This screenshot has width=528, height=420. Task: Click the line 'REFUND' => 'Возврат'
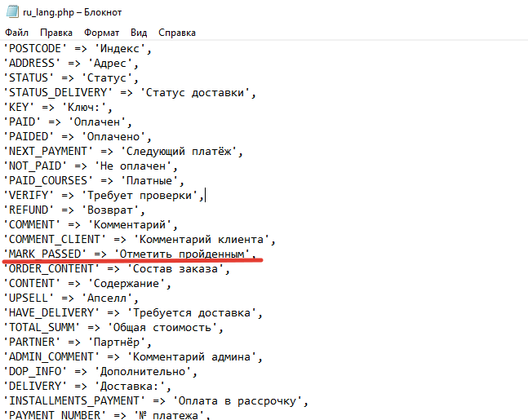pyautogui.click(x=74, y=210)
